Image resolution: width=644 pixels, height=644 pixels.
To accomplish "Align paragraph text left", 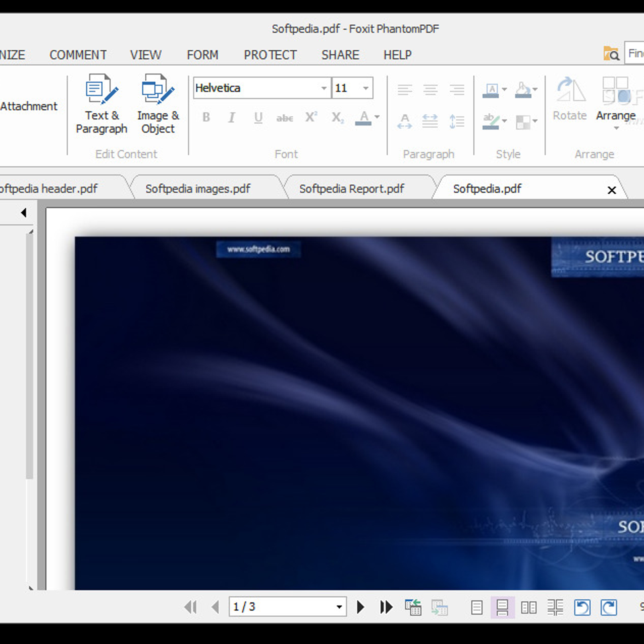I will point(405,89).
